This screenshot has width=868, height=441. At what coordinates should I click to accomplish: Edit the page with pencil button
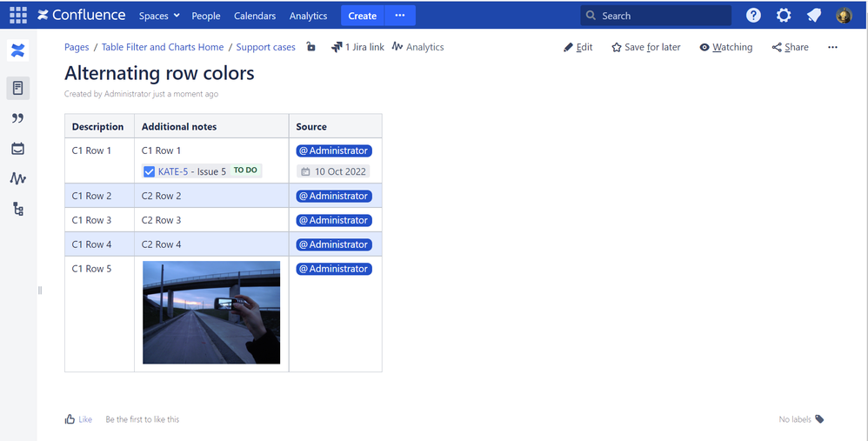click(578, 47)
